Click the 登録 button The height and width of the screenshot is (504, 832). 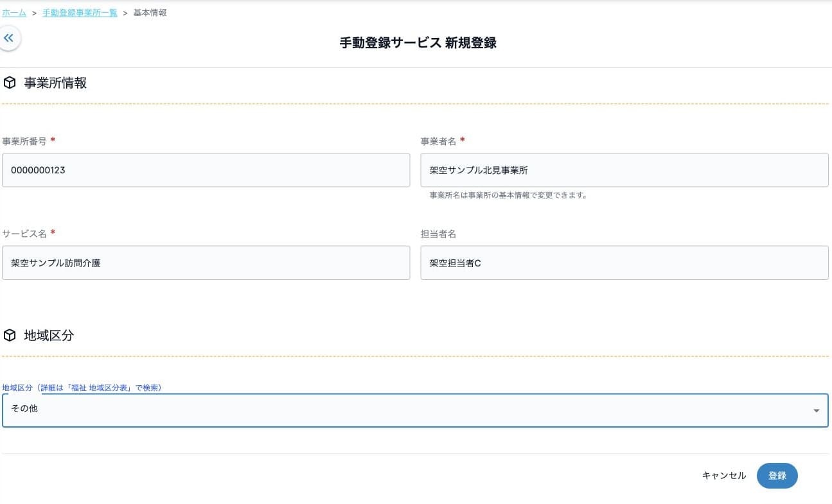coord(777,476)
